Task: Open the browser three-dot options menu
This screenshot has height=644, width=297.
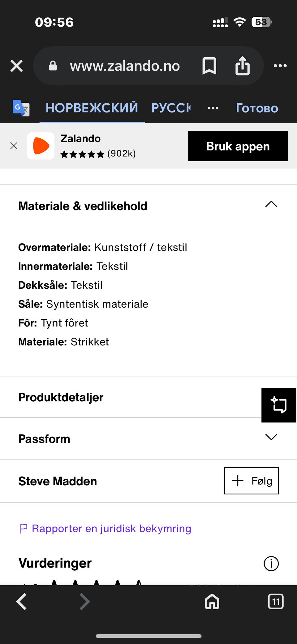Action: click(x=280, y=66)
